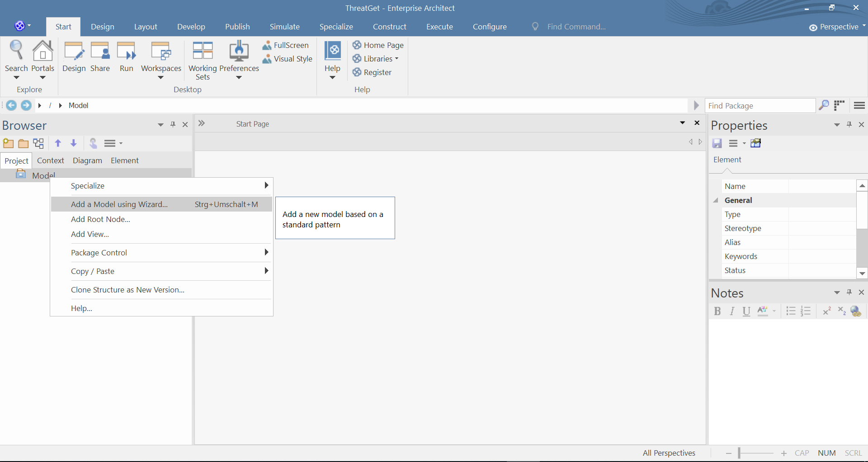
Task: Click Properties scrollbar down arrow
Action: (x=862, y=273)
